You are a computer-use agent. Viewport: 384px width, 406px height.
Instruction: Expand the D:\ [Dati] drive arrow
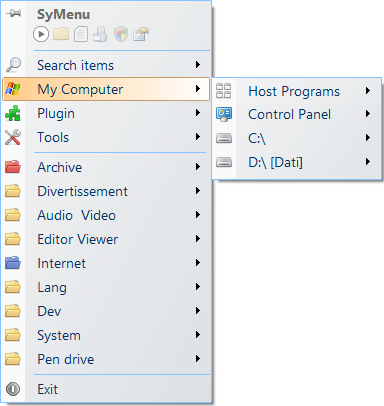368,162
